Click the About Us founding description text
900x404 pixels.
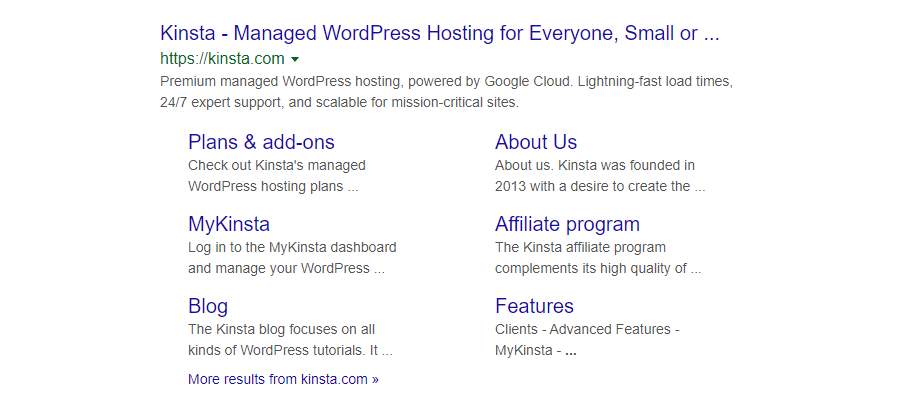(x=599, y=176)
